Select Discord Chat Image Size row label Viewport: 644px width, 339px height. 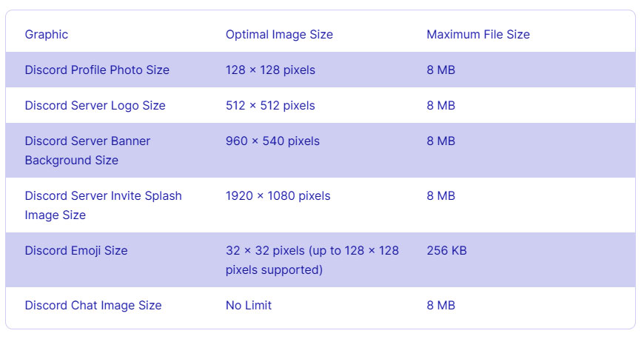point(93,305)
